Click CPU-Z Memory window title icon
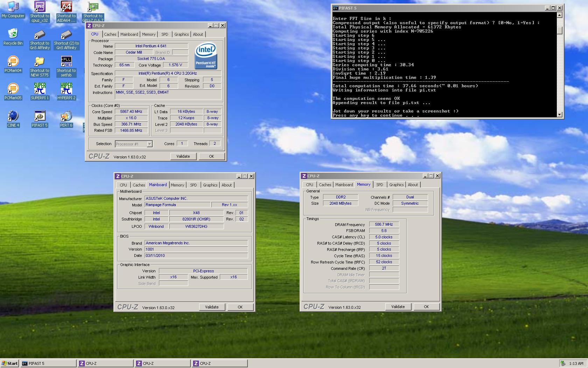The width and height of the screenshot is (588, 368). click(x=304, y=176)
